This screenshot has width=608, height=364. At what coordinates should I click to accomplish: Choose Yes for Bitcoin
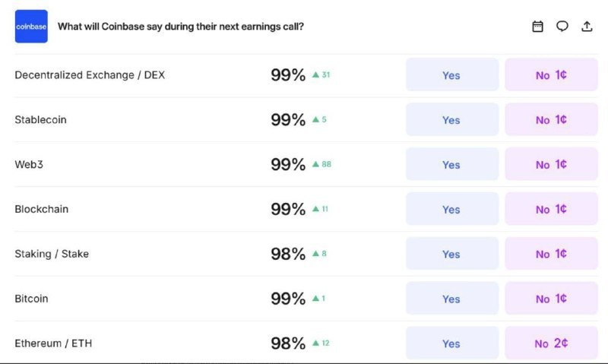(451, 299)
